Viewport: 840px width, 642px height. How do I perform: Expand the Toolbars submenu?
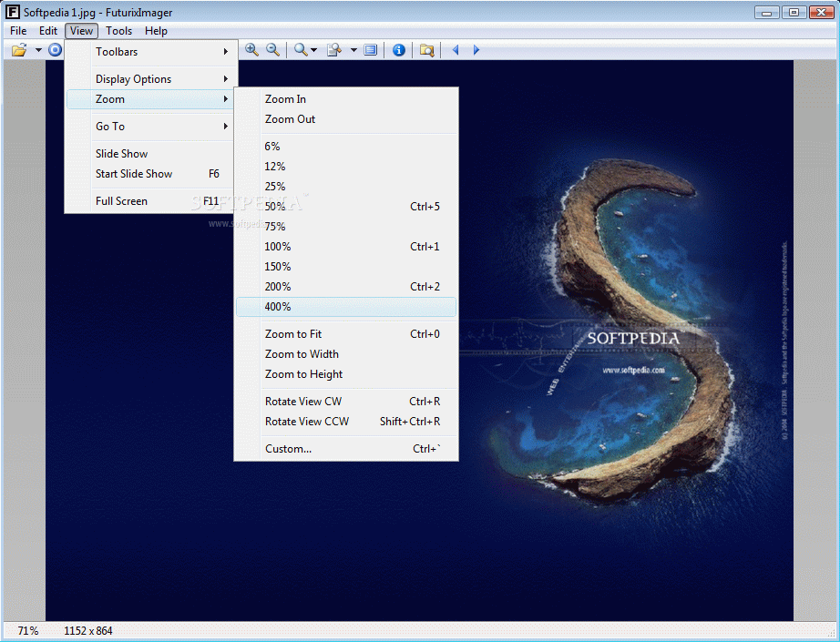(150, 52)
